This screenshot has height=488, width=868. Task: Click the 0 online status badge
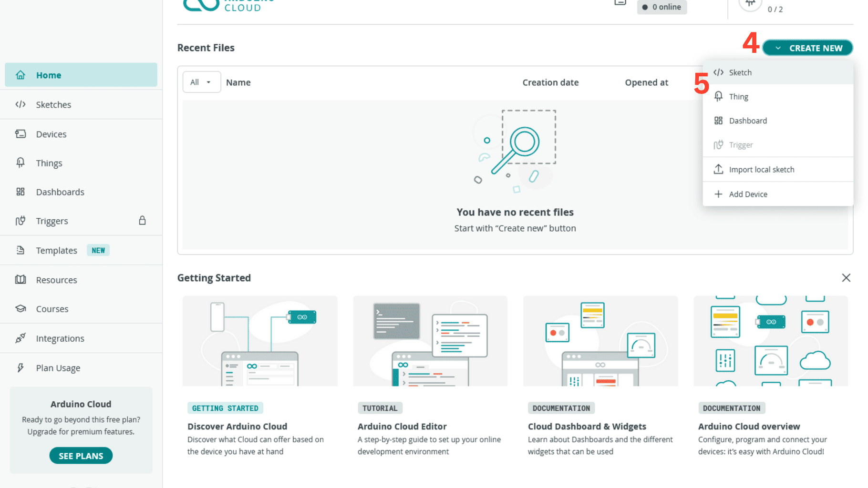(x=662, y=7)
